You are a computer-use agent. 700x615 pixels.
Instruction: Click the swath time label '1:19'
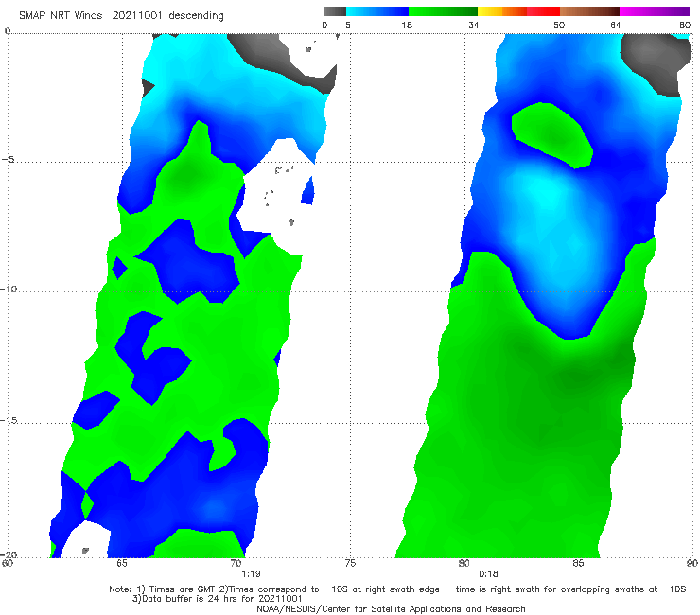pyautogui.click(x=251, y=574)
